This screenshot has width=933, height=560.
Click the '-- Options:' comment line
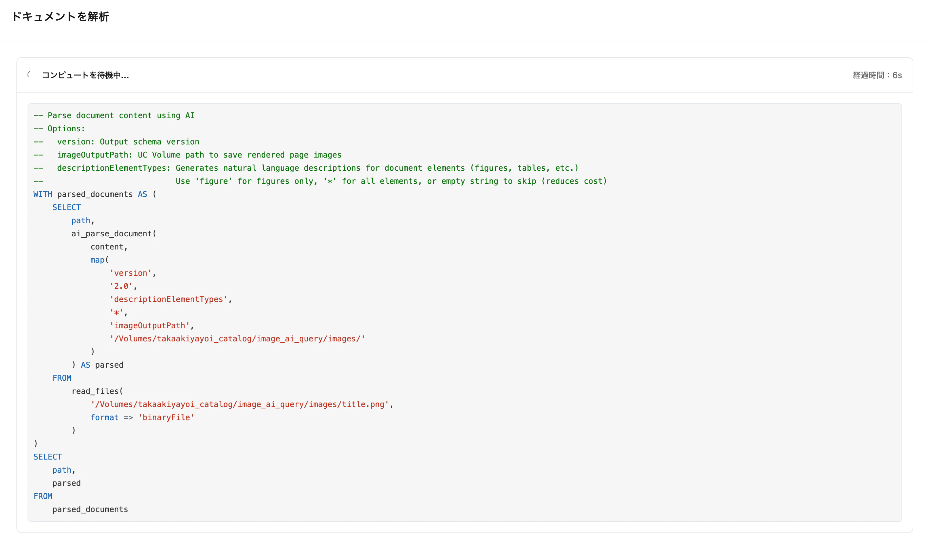(x=59, y=129)
